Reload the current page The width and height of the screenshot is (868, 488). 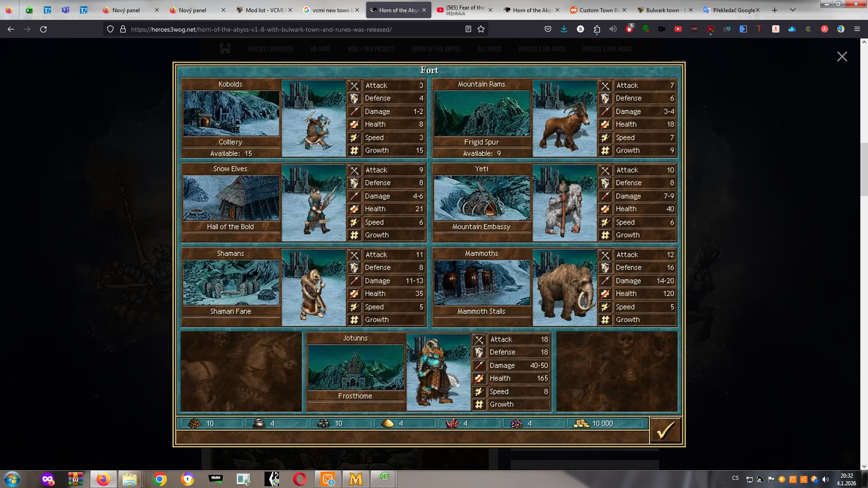[x=43, y=29]
